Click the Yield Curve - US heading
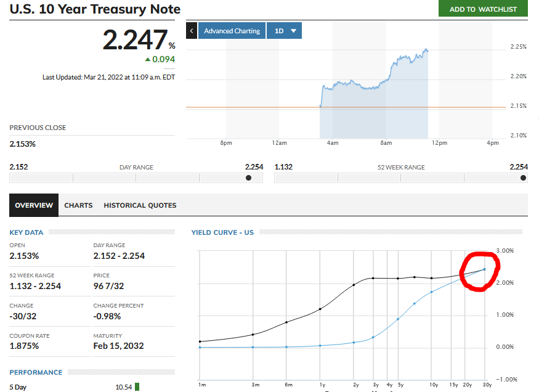This screenshot has height=392, width=539. [222, 232]
